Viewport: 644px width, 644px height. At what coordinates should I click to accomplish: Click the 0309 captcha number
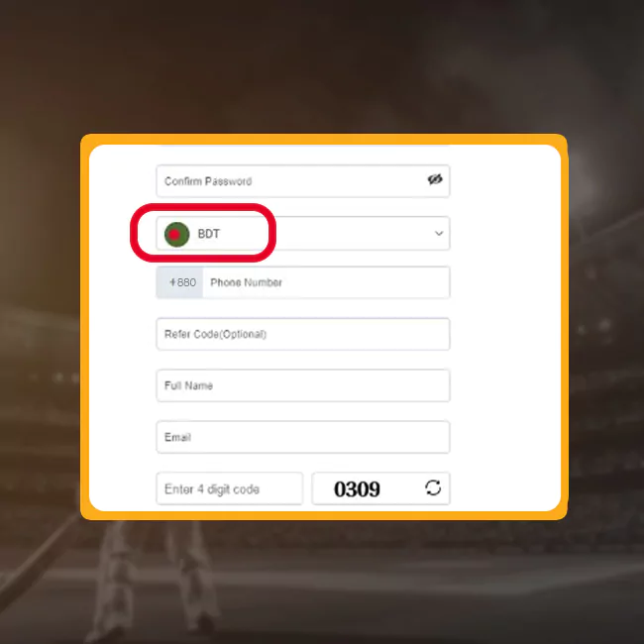(357, 489)
